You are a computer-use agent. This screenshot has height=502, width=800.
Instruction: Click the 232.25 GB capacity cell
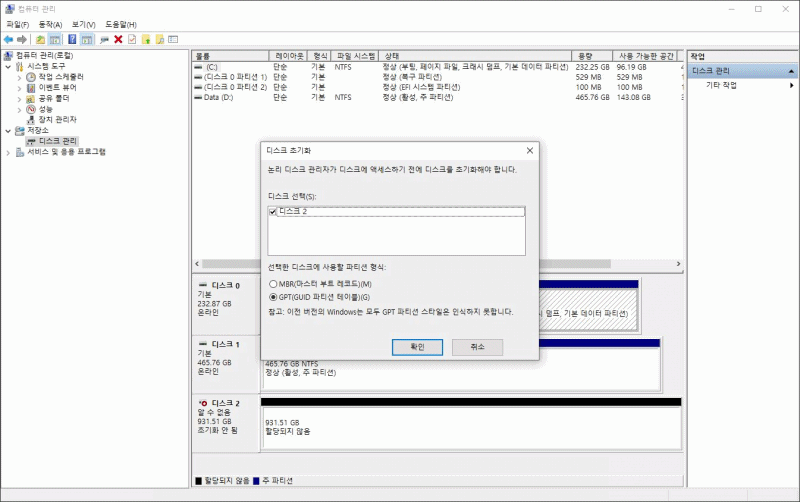tap(592, 67)
